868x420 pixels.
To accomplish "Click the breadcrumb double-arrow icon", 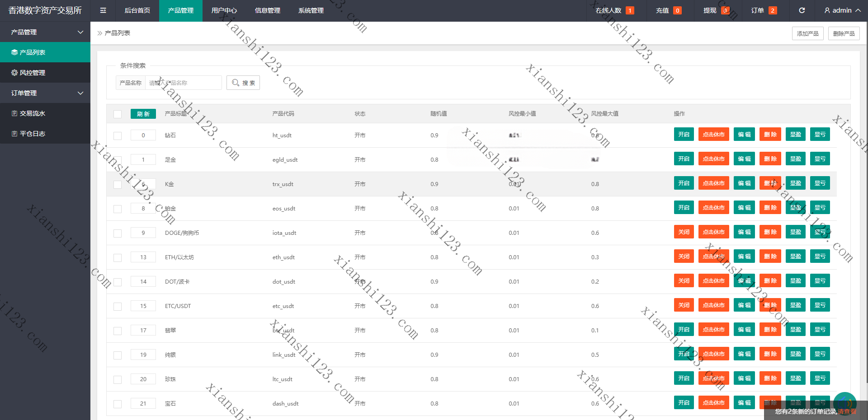I will [x=100, y=33].
